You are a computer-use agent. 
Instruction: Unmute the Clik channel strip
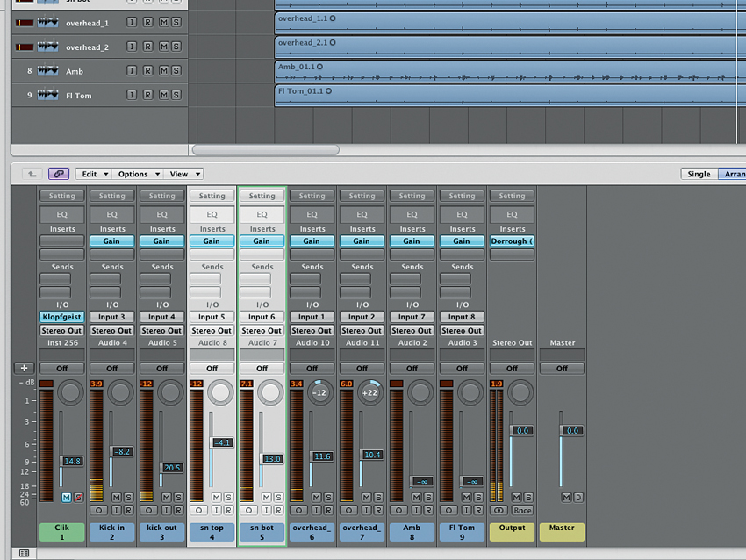[x=66, y=497]
